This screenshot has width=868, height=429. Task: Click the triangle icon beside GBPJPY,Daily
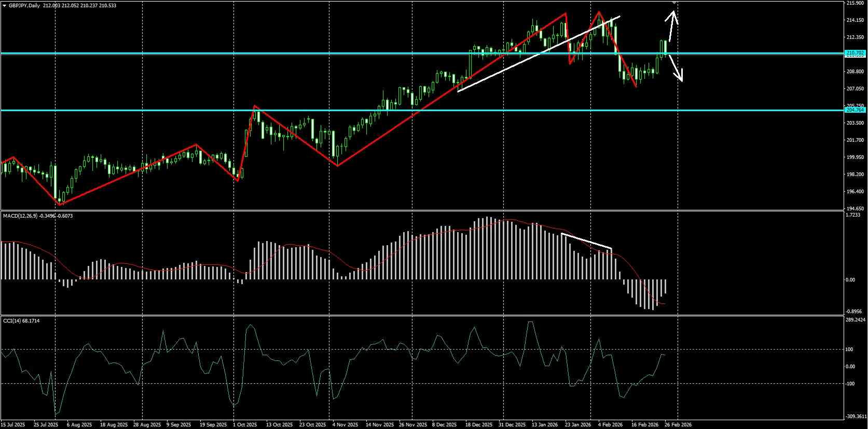5,5
